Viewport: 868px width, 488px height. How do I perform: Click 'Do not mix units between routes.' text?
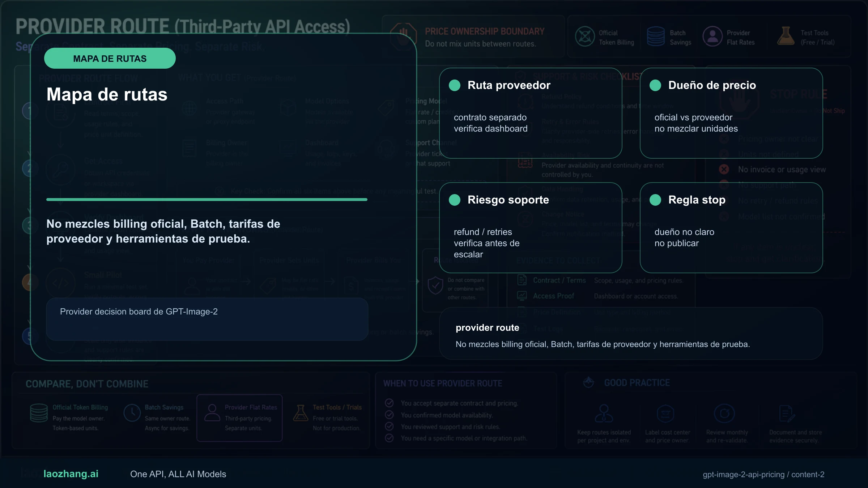480,44
